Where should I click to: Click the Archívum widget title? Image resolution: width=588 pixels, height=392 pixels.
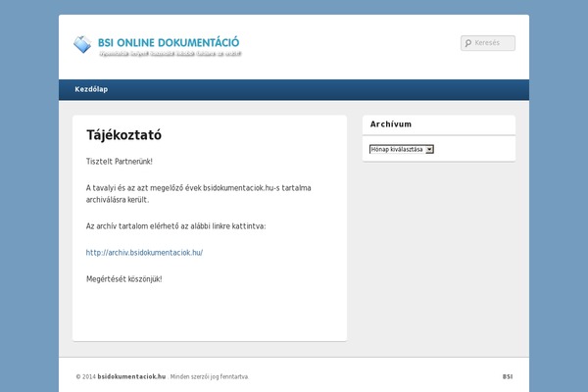pyautogui.click(x=391, y=124)
